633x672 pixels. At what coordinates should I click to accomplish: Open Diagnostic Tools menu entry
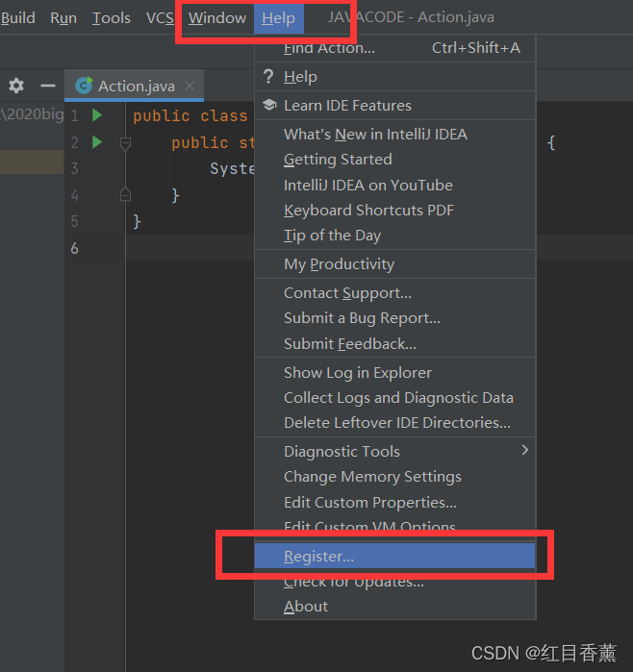point(395,451)
